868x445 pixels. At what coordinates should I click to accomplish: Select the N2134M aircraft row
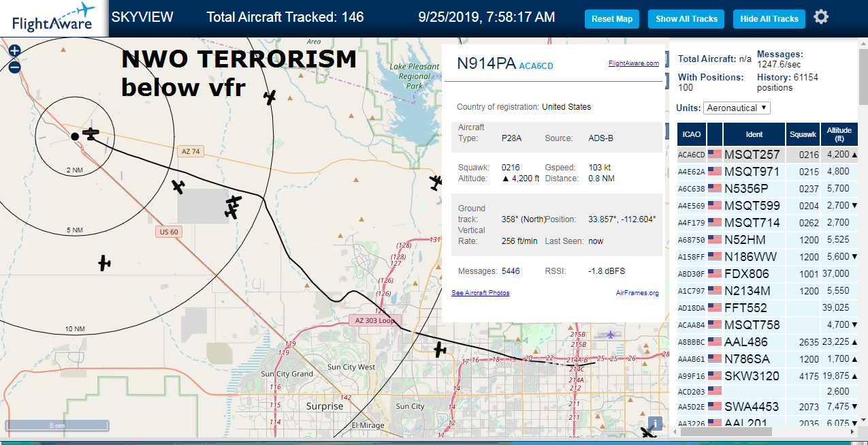pos(767,291)
